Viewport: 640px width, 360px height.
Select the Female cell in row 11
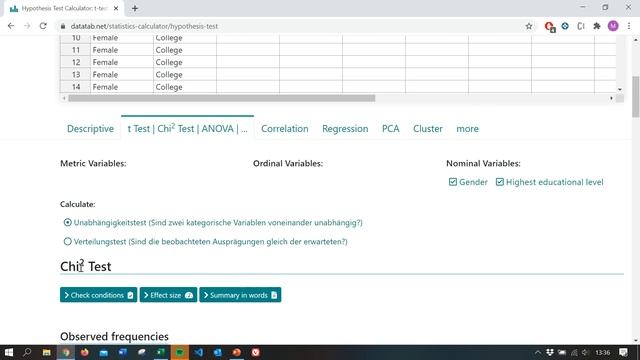[122, 50]
